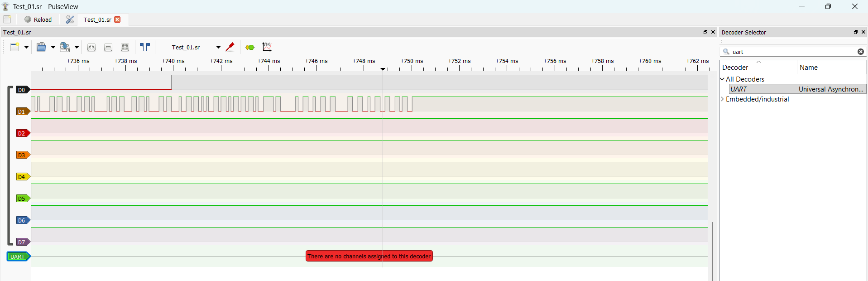
Task: Select the D0 channel label
Action: click(23, 90)
